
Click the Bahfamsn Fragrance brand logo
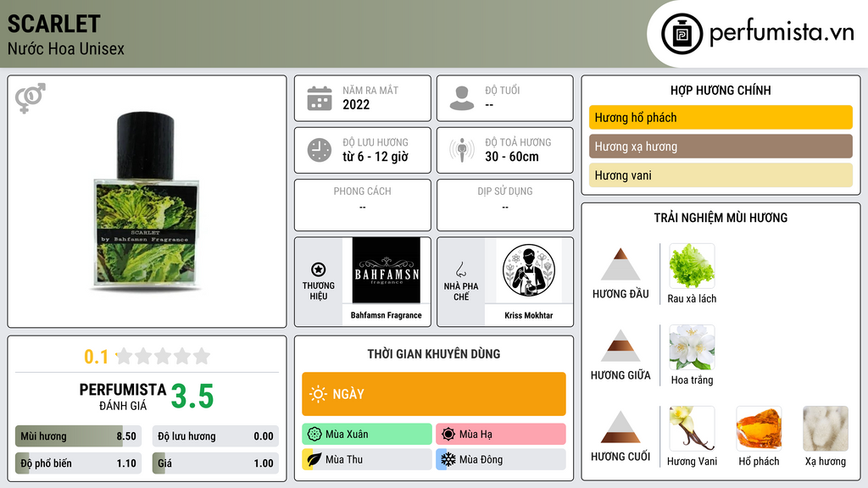(x=387, y=270)
